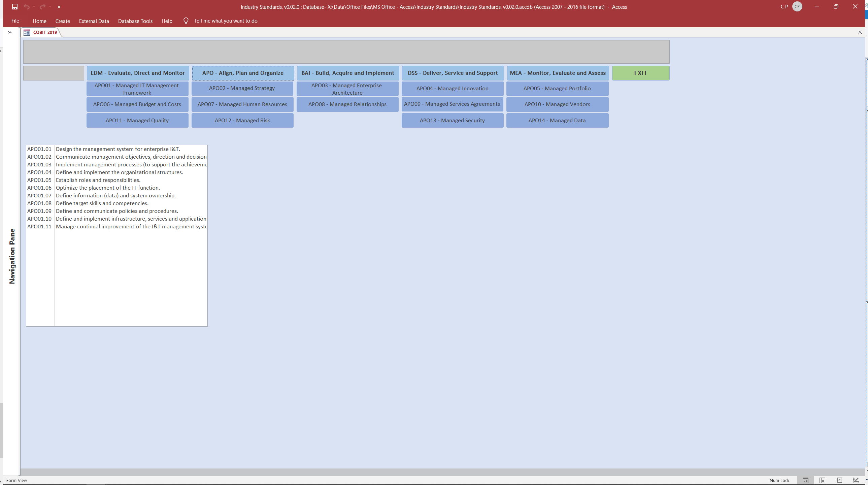Select the APO domain toggle button
This screenshot has height=485, width=868.
(x=243, y=73)
